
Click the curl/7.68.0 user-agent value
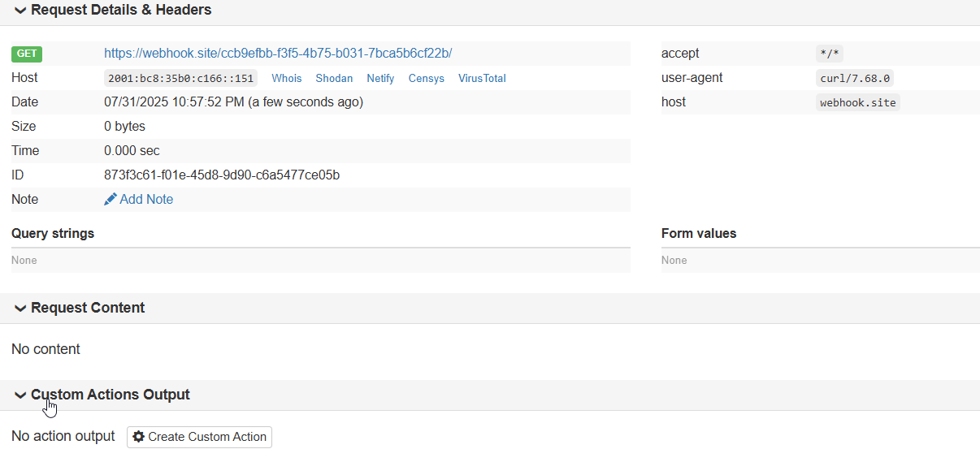click(856, 79)
